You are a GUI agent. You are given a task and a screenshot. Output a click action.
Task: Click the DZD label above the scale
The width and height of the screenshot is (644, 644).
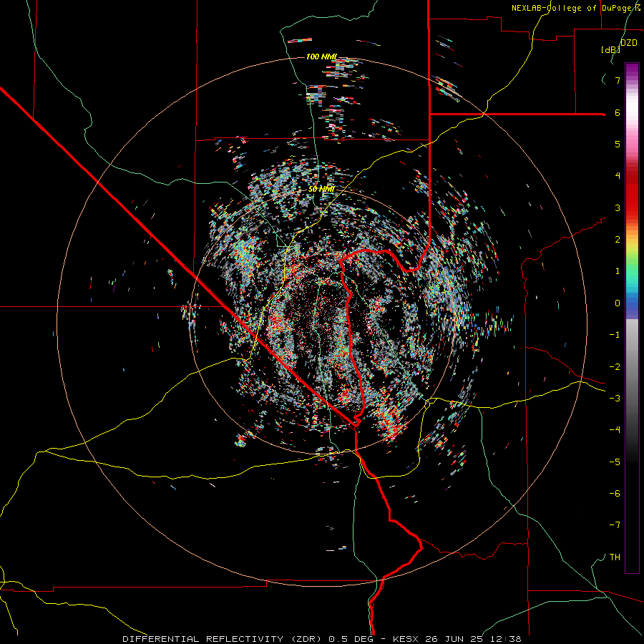point(628,43)
